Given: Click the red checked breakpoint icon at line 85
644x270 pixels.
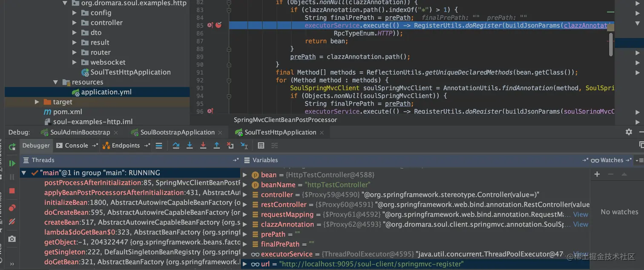Looking at the screenshot, I should pos(218,25).
